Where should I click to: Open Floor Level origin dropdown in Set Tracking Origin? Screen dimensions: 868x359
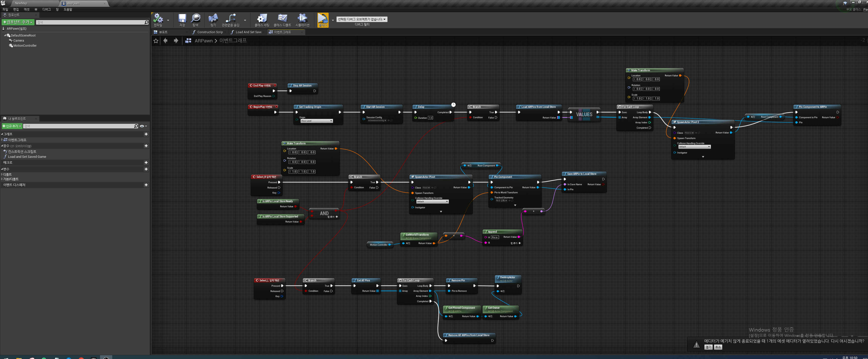pos(316,121)
